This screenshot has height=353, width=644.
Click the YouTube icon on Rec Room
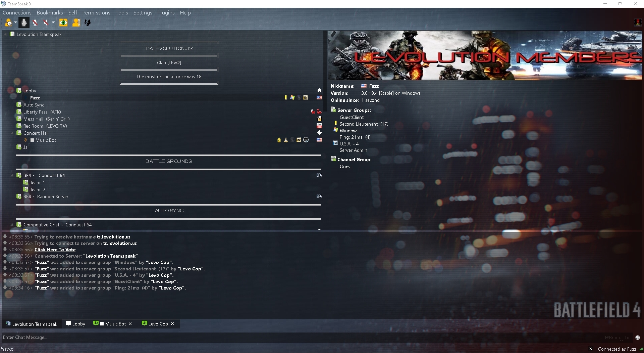click(319, 126)
